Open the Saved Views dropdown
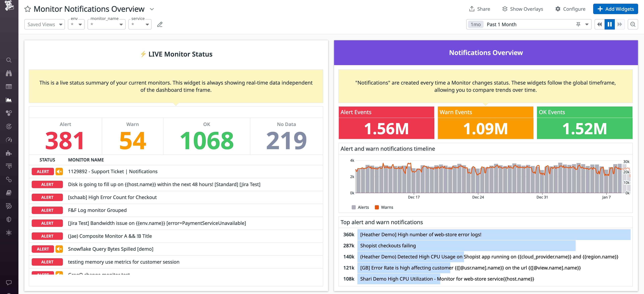This screenshot has height=294, width=644. pos(44,24)
